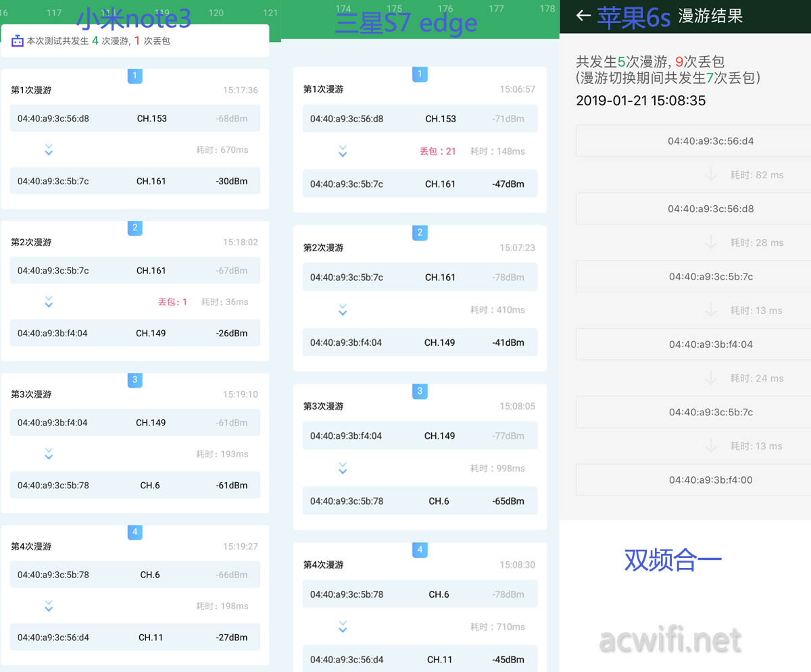Select CH.6 in the -65dBm row
The width and height of the screenshot is (811, 672).
(439, 501)
